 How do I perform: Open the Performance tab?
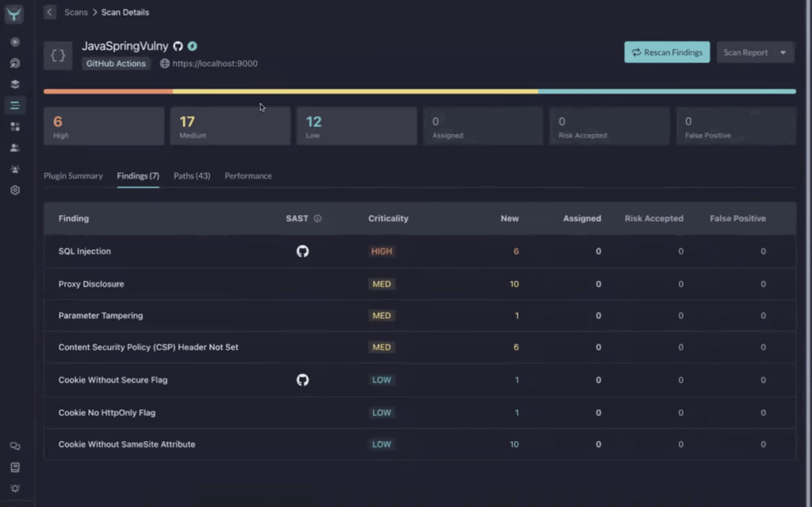[x=248, y=176]
